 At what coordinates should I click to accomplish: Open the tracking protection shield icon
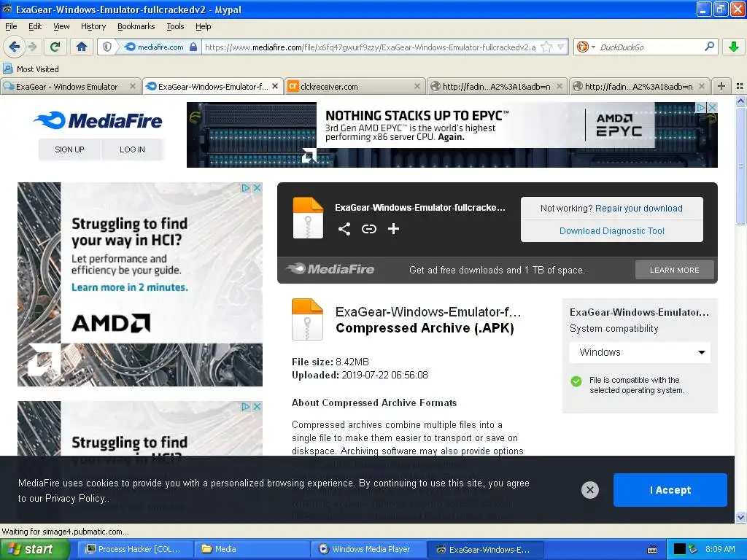[107, 47]
